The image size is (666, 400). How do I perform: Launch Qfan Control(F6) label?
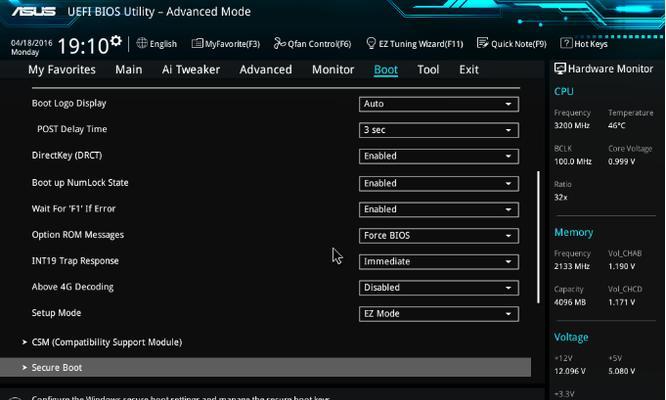(319, 44)
